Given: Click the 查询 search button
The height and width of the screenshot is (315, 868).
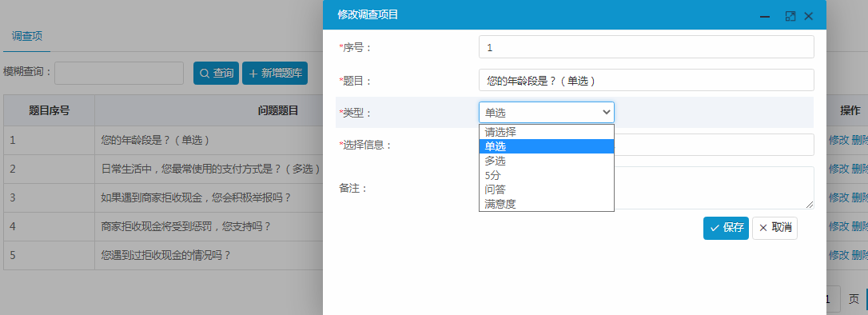Looking at the screenshot, I should point(216,73).
